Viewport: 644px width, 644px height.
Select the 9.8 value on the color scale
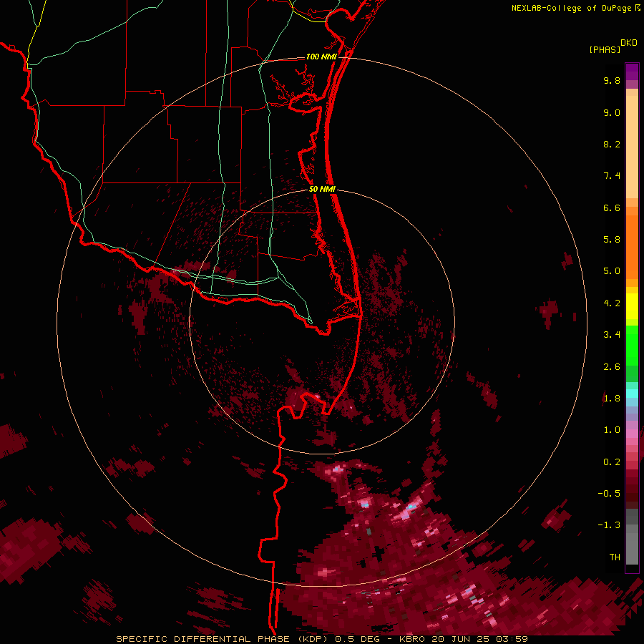click(x=612, y=80)
